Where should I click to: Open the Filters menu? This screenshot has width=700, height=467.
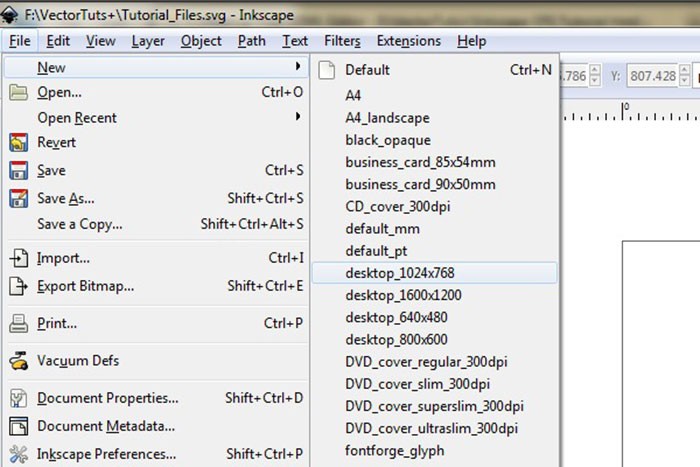(x=342, y=41)
